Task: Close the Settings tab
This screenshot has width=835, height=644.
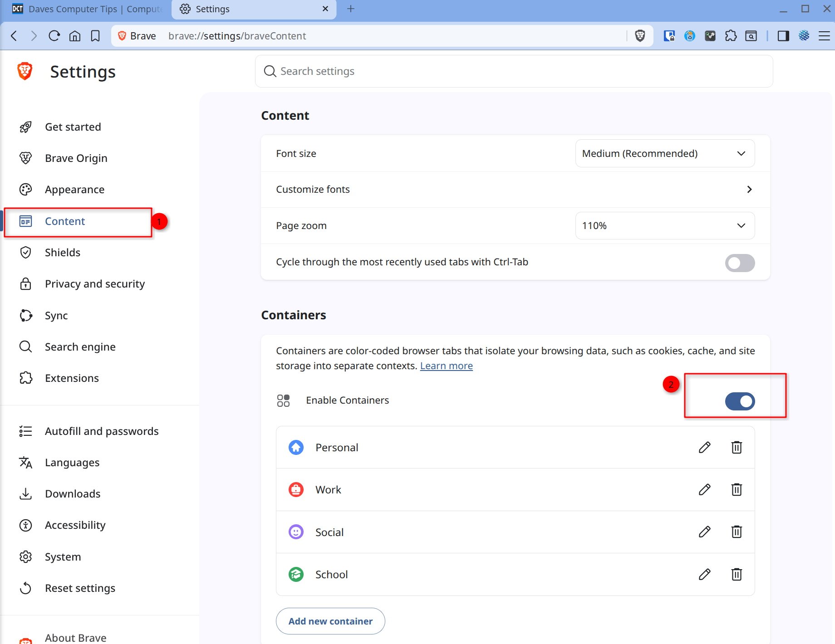Action: tap(325, 9)
